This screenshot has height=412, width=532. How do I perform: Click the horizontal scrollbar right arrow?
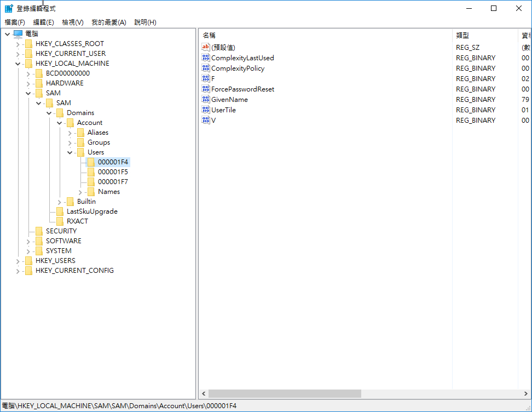525,394
